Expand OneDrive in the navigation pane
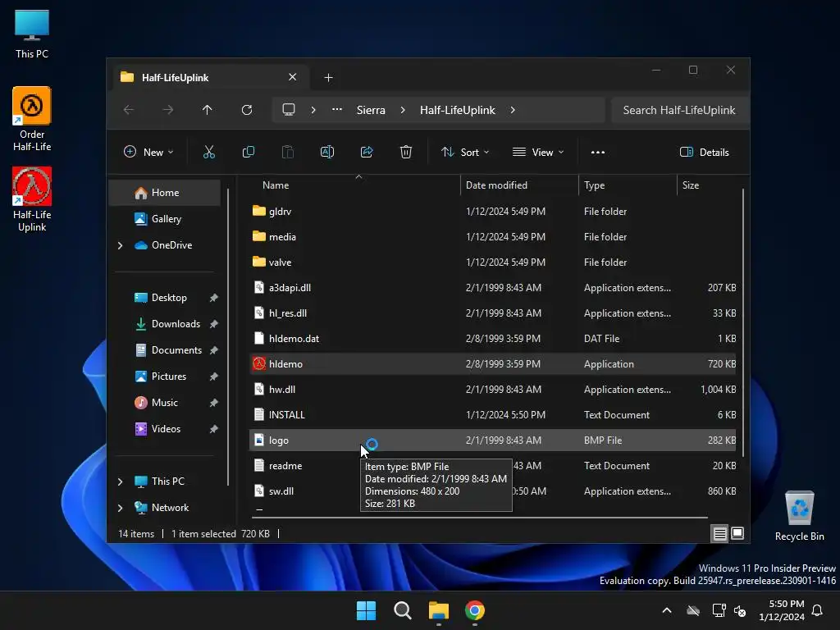840x630 pixels. [120, 245]
